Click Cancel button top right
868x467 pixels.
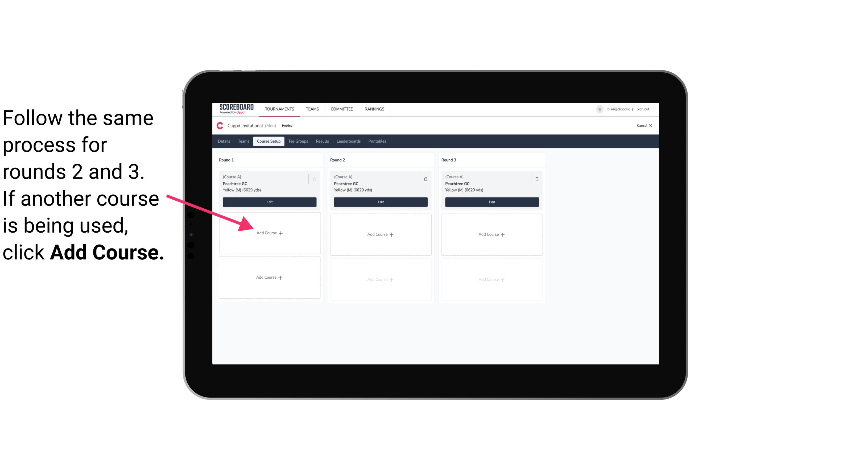[643, 125]
